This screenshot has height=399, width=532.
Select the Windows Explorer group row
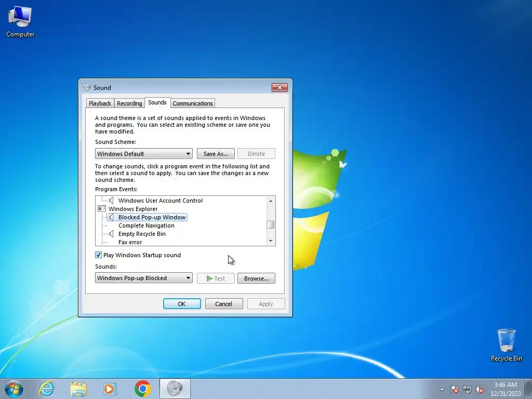pyautogui.click(x=132, y=209)
